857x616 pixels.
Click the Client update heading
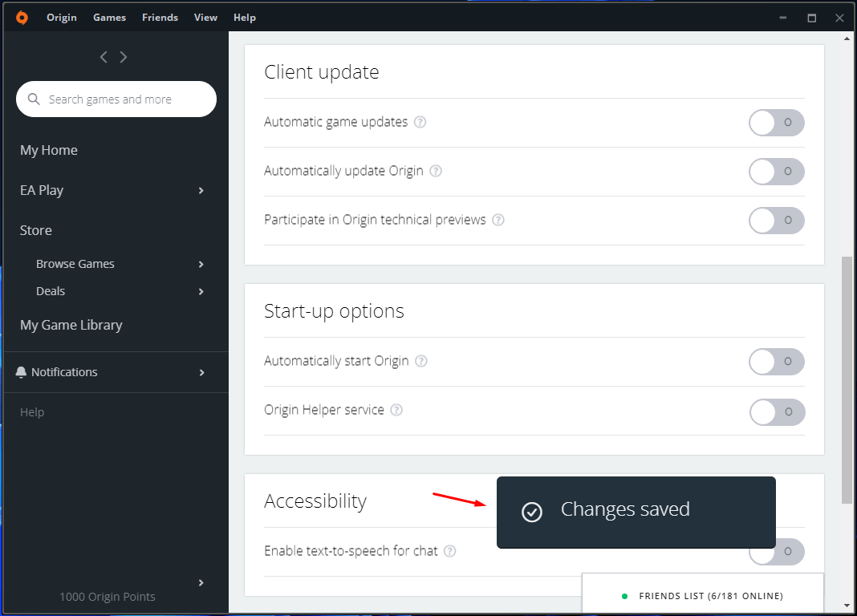(321, 72)
